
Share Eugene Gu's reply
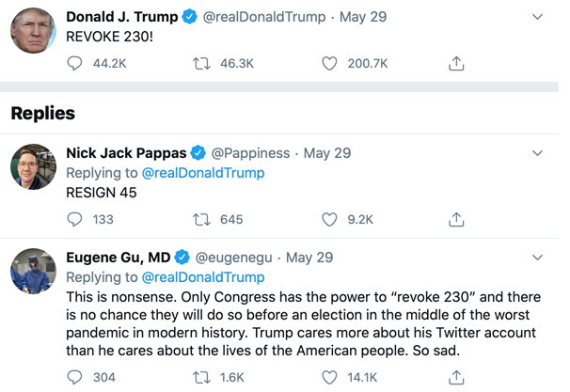[x=456, y=377]
